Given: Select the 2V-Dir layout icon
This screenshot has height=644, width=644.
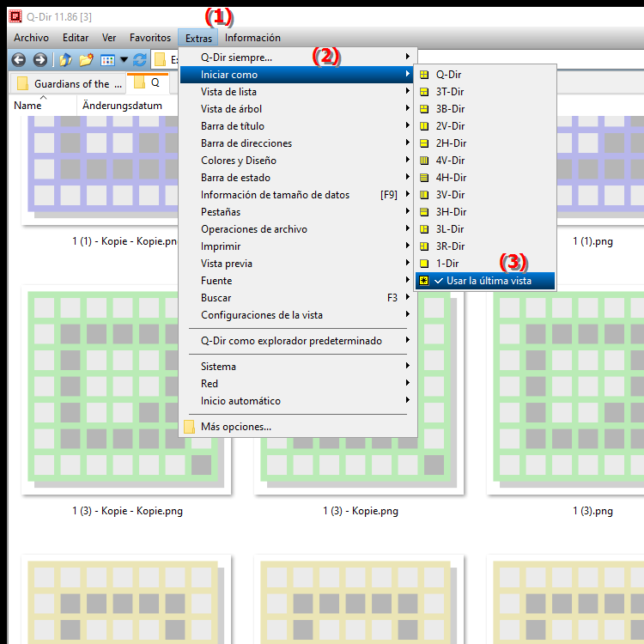Looking at the screenshot, I should pyautogui.click(x=424, y=126).
